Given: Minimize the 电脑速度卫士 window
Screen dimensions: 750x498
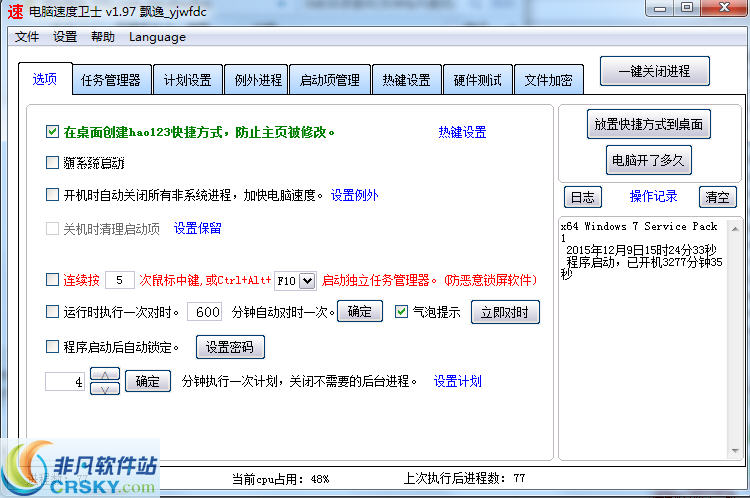Looking at the screenshot, I should (x=660, y=8).
